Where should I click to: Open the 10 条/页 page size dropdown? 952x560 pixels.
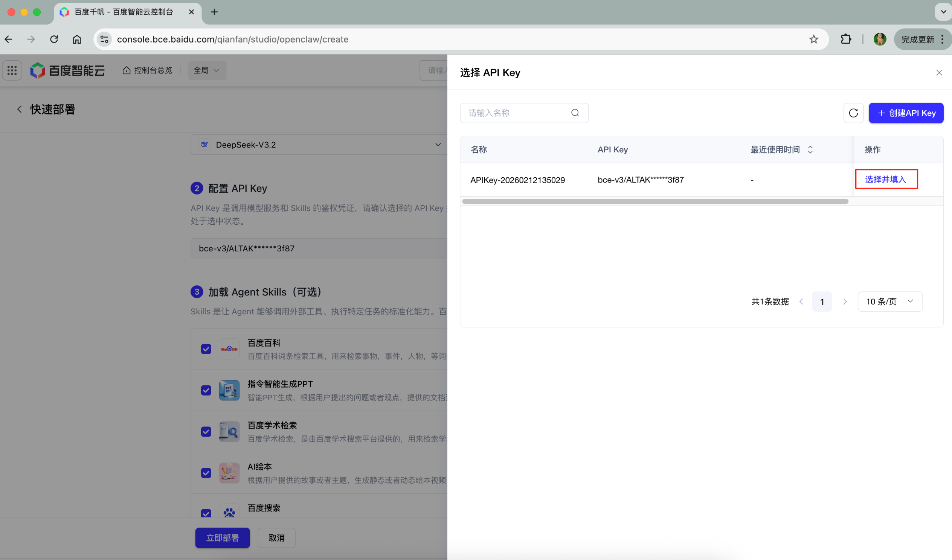click(889, 301)
